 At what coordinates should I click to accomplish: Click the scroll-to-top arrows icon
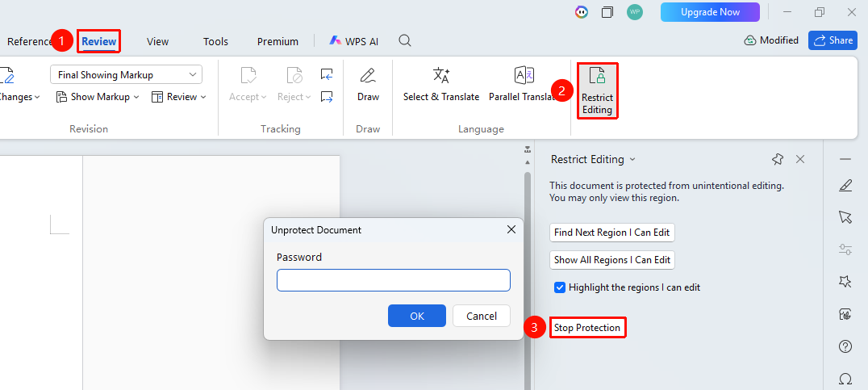(x=528, y=149)
